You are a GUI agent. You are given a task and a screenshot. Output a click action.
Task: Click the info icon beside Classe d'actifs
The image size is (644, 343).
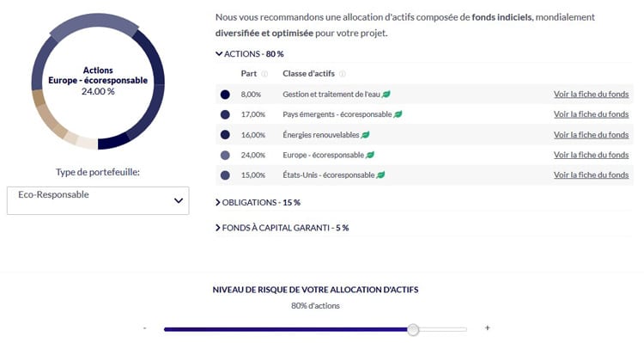(x=342, y=74)
